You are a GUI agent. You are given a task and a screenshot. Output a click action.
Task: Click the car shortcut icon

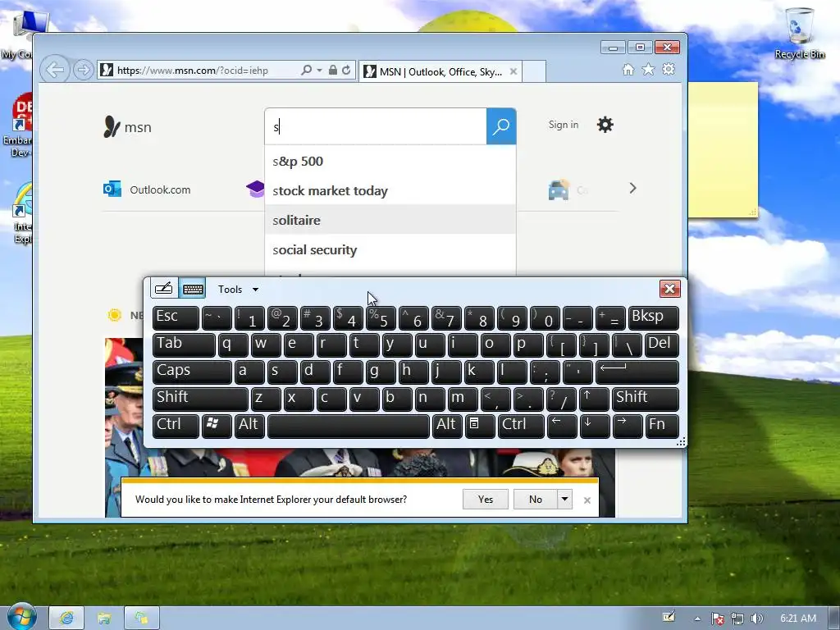tap(559, 189)
